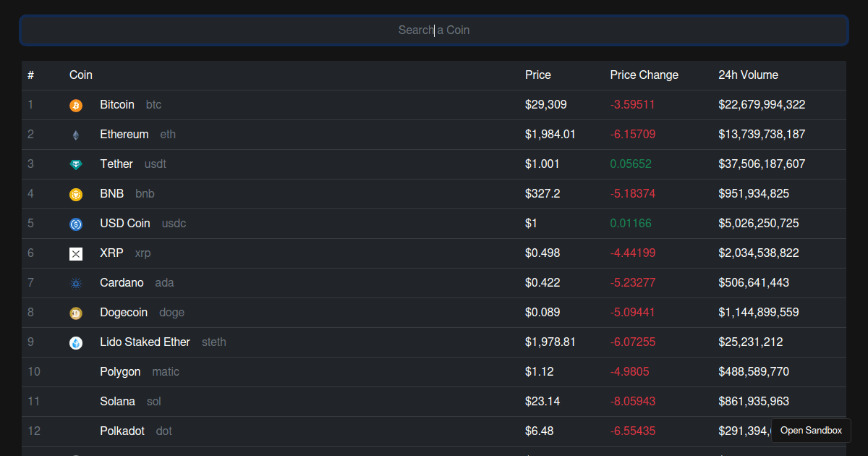Click the BNB logo icon
Image resolution: width=868 pixels, height=456 pixels.
click(x=76, y=195)
